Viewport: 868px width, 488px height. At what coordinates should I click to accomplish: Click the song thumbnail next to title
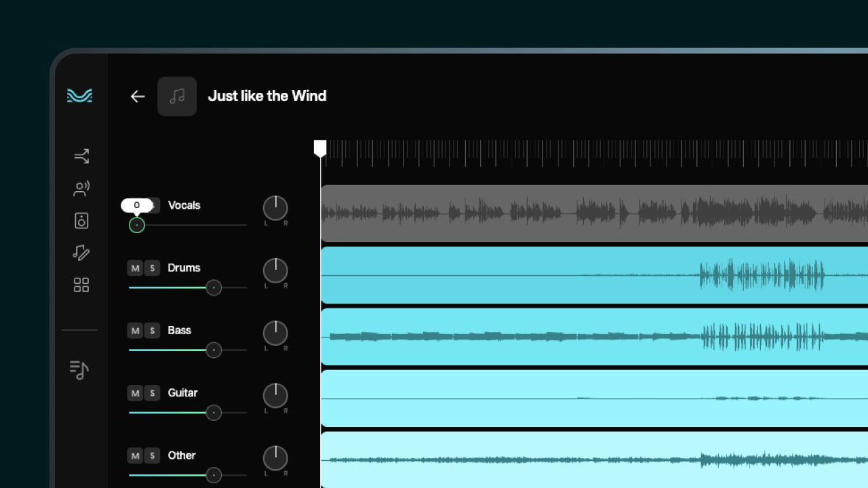tap(177, 96)
